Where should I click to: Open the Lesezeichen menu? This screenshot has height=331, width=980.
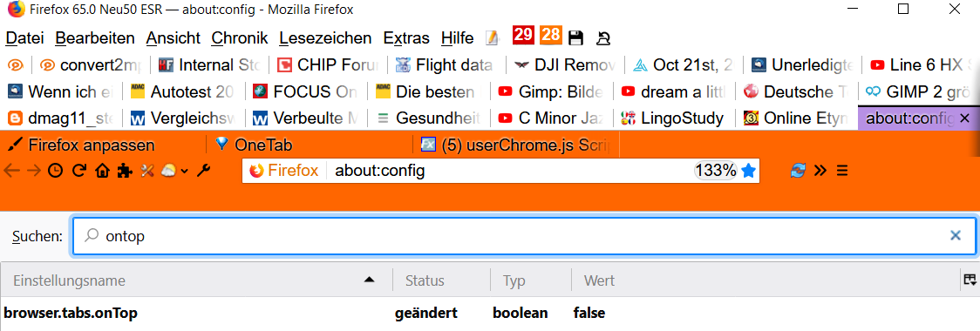[325, 38]
